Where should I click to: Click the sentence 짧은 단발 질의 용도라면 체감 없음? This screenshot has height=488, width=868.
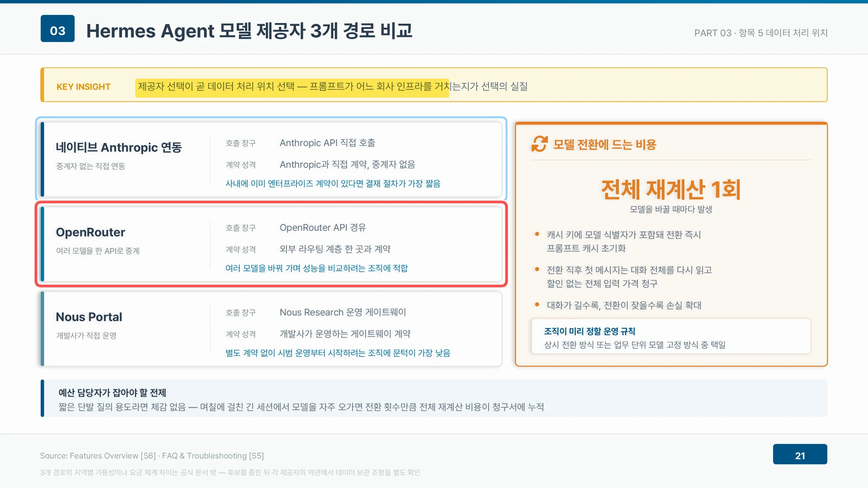point(301,407)
